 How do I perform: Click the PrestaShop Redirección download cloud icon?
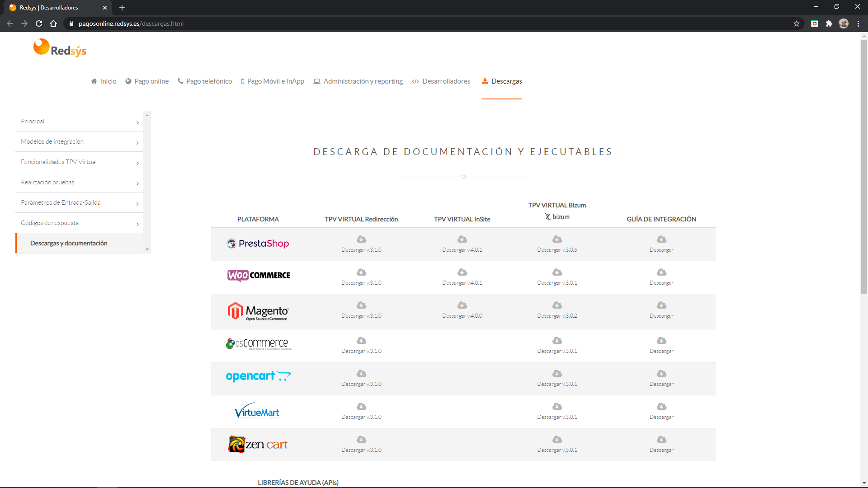[x=361, y=239]
